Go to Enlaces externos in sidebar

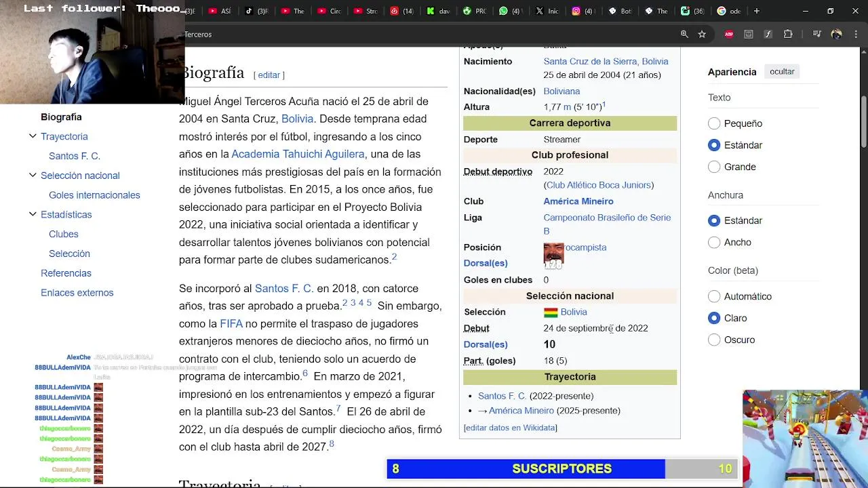(x=77, y=293)
